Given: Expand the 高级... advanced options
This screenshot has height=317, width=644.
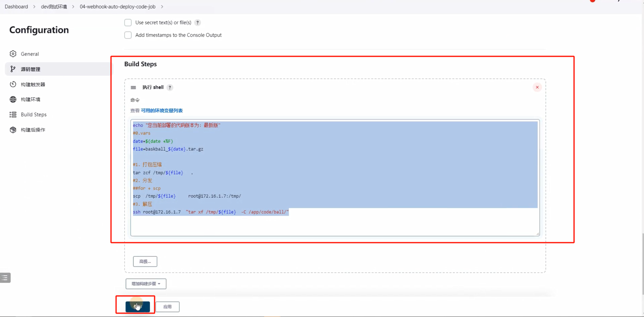Looking at the screenshot, I should click(145, 261).
